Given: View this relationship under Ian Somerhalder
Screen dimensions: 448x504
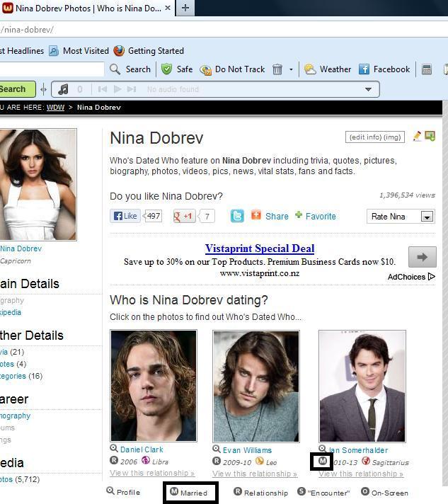Looking at the screenshot, I should coord(361,474).
